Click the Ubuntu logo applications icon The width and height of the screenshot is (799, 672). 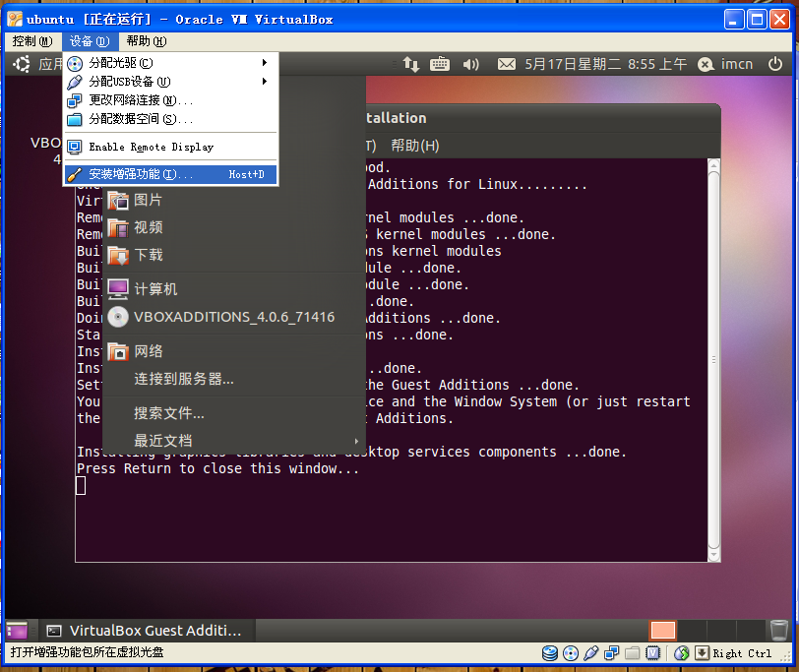click(x=22, y=64)
